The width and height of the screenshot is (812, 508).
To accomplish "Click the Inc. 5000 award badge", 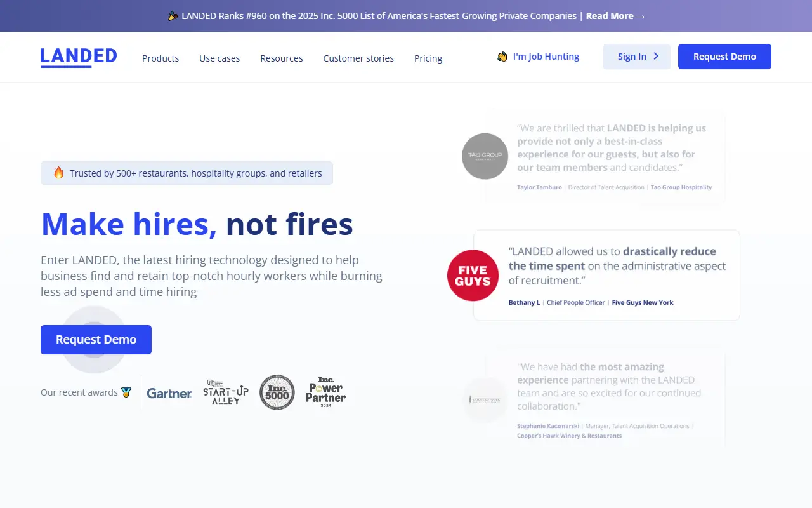I will tap(277, 392).
